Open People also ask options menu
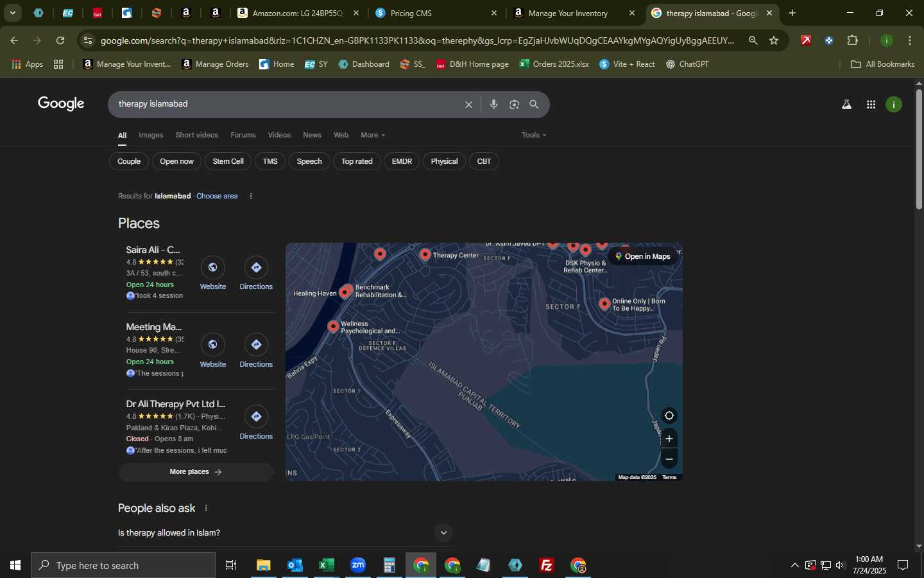 (x=206, y=508)
